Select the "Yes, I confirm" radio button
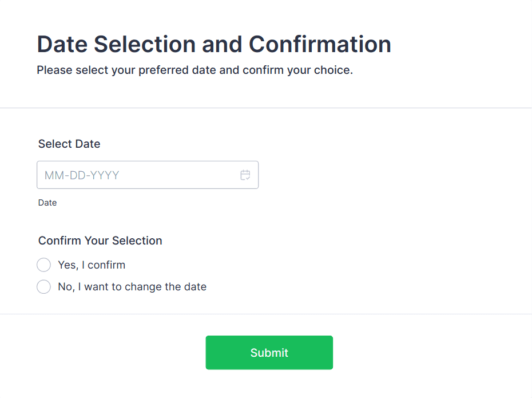The height and width of the screenshot is (398, 532). [44, 265]
